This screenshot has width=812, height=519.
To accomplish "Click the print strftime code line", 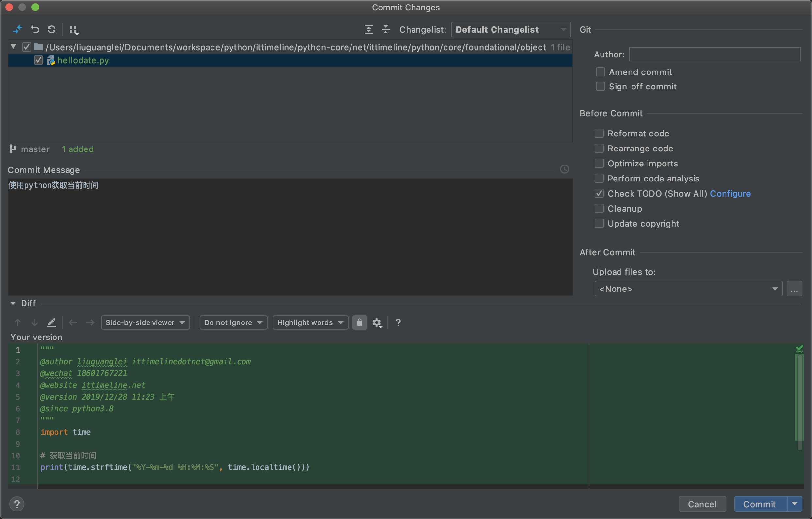I will [175, 467].
